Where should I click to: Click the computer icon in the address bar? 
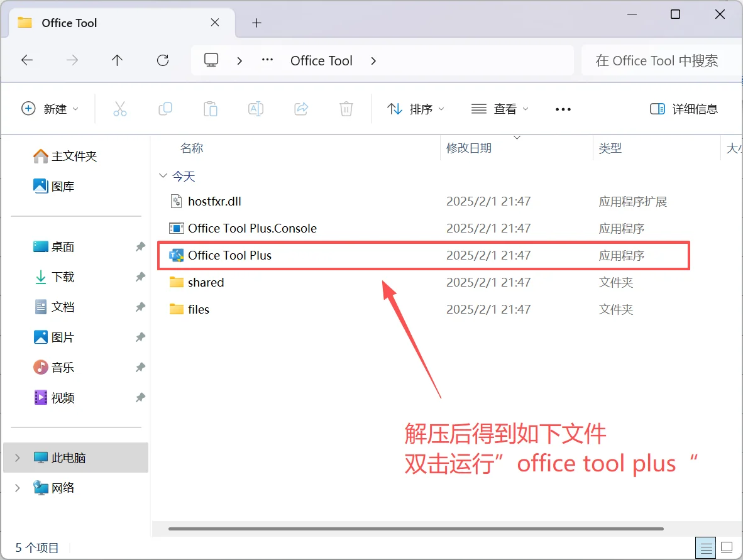211,60
